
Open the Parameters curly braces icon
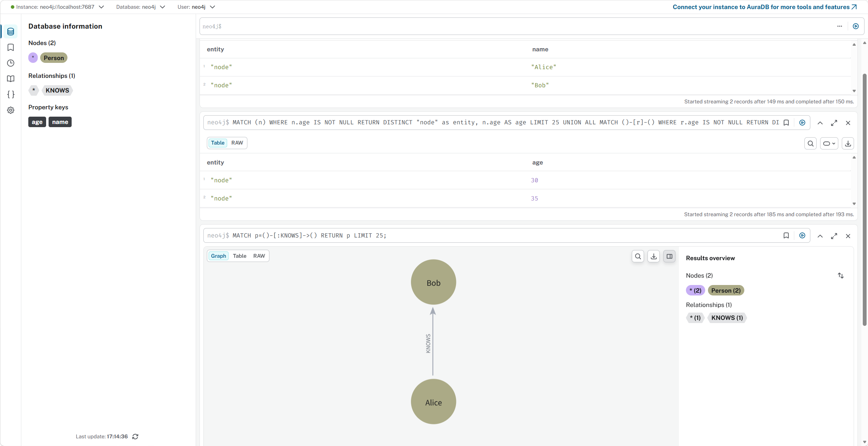[x=11, y=94]
